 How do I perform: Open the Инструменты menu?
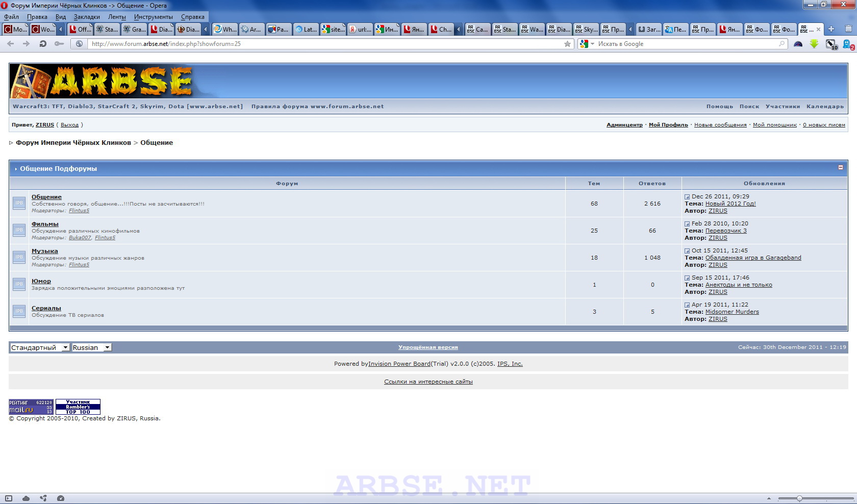click(x=154, y=17)
